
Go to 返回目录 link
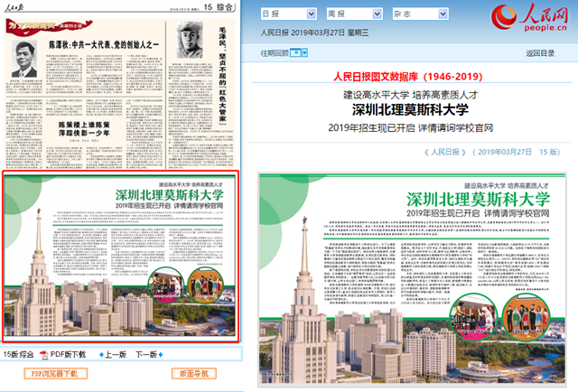[540, 53]
